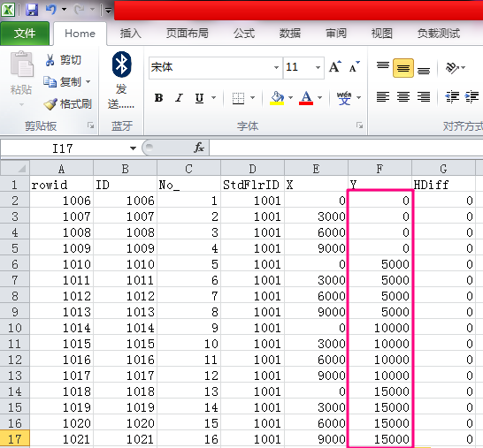Open the 数据 tab
483x448 pixels.
pyautogui.click(x=290, y=34)
